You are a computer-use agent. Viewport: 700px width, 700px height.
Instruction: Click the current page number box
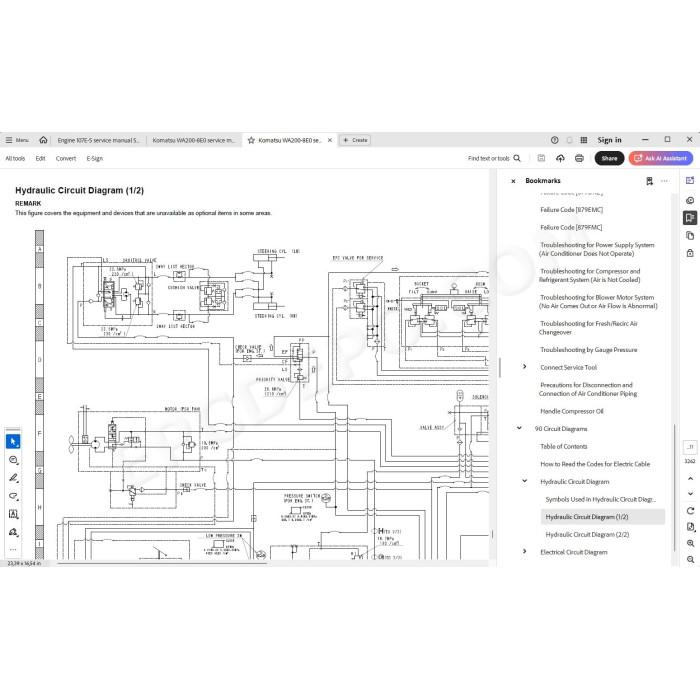690,447
